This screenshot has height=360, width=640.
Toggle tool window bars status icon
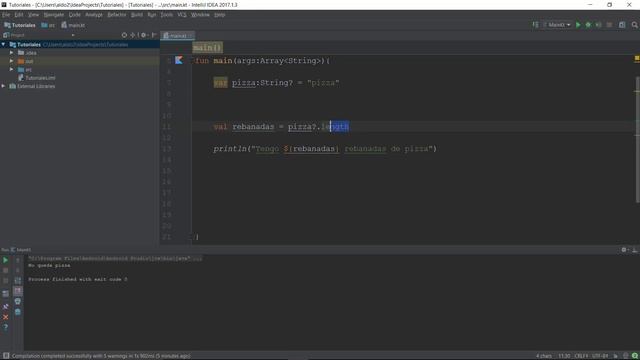6,356
